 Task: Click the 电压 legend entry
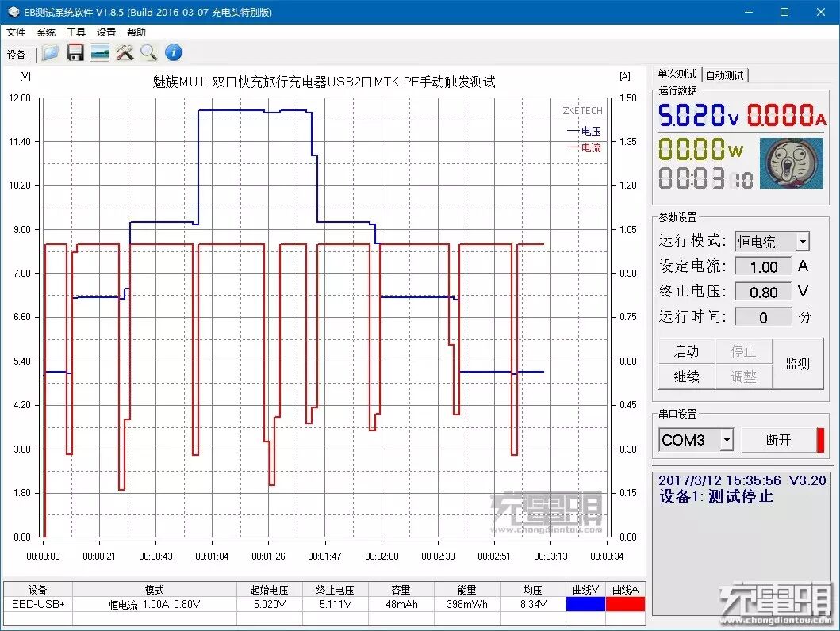[x=584, y=131]
